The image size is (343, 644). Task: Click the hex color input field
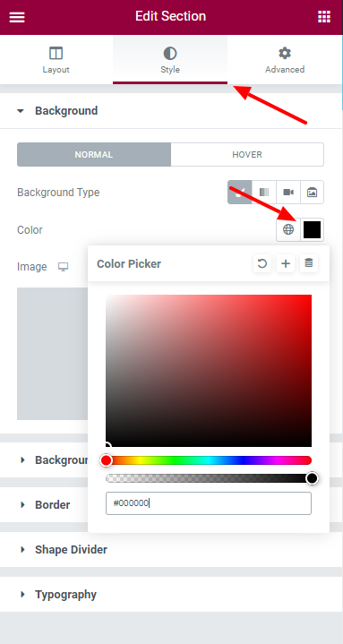coord(209,503)
